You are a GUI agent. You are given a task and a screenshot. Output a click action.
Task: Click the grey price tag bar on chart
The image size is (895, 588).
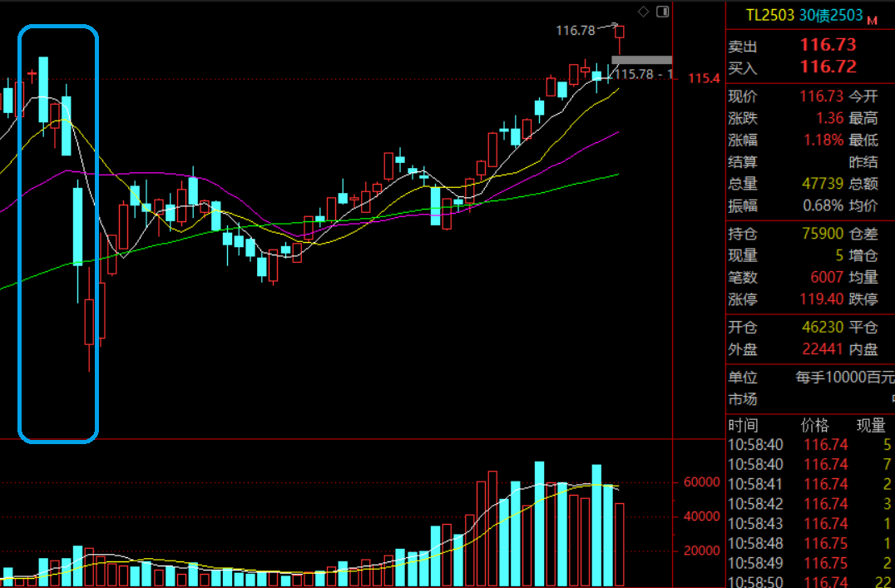coord(641,60)
